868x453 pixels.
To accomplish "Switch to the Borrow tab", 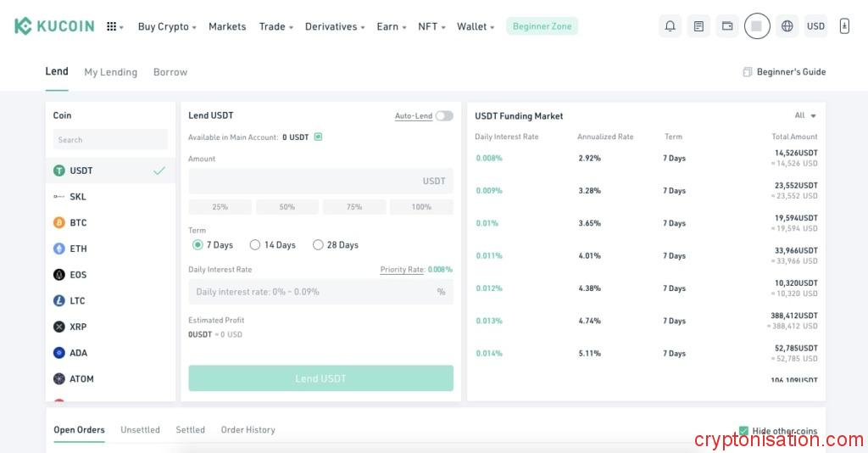I will tap(170, 72).
